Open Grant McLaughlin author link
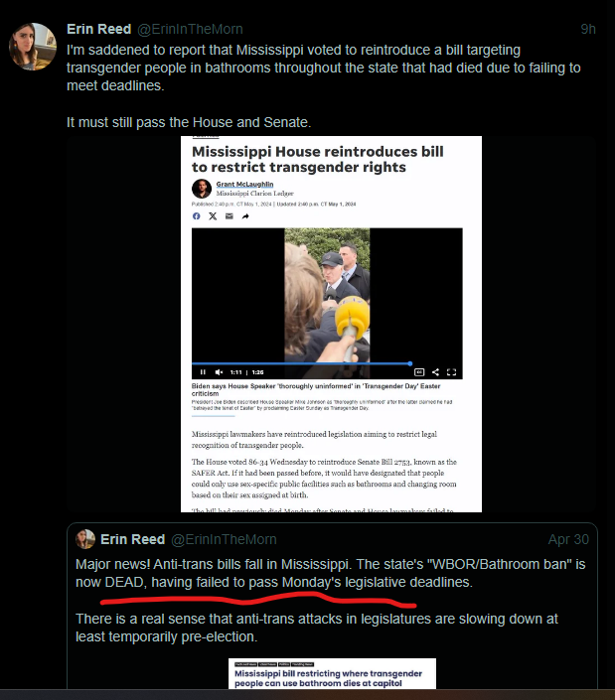 point(244,184)
